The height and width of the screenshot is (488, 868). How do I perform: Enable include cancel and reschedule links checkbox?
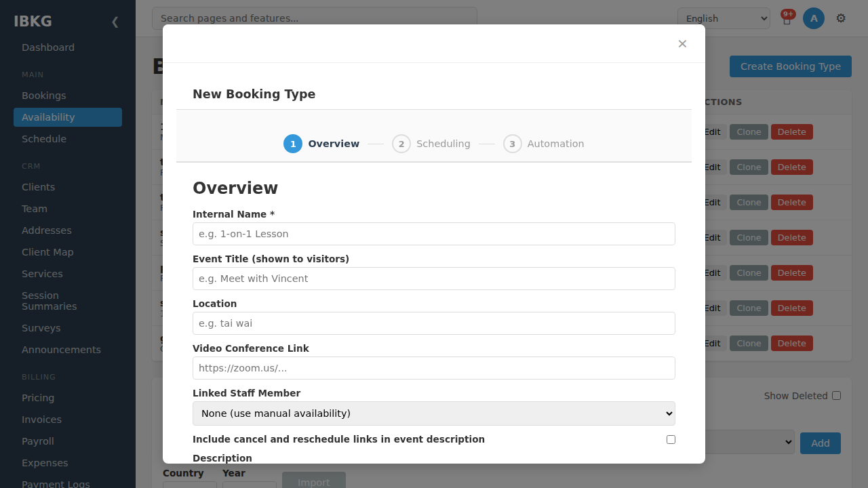pos(671,439)
